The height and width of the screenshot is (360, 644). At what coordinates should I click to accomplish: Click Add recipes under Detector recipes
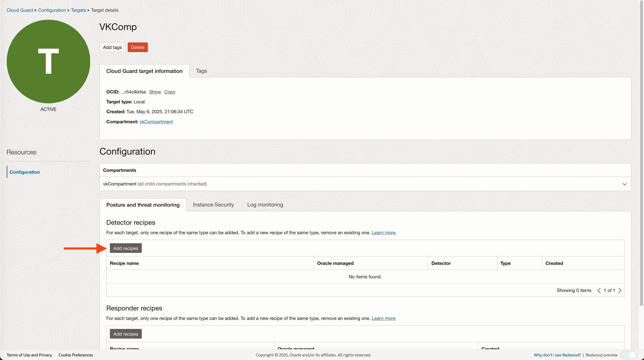point(125,248)
